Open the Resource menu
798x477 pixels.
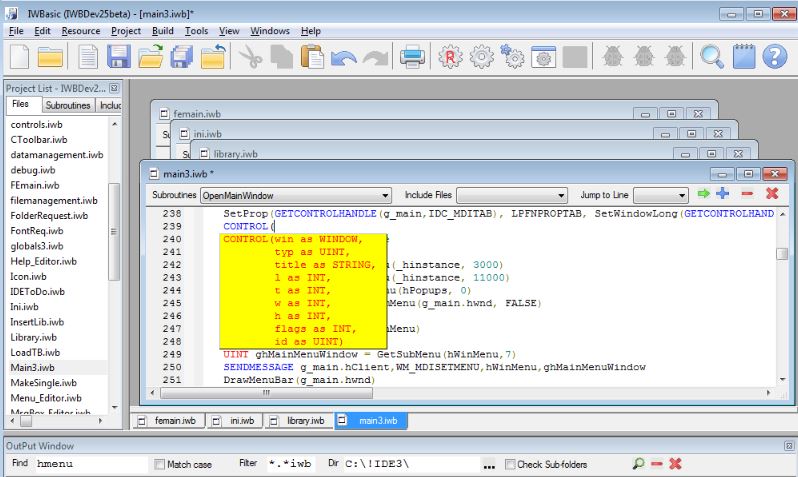click(x=81, y=31)
